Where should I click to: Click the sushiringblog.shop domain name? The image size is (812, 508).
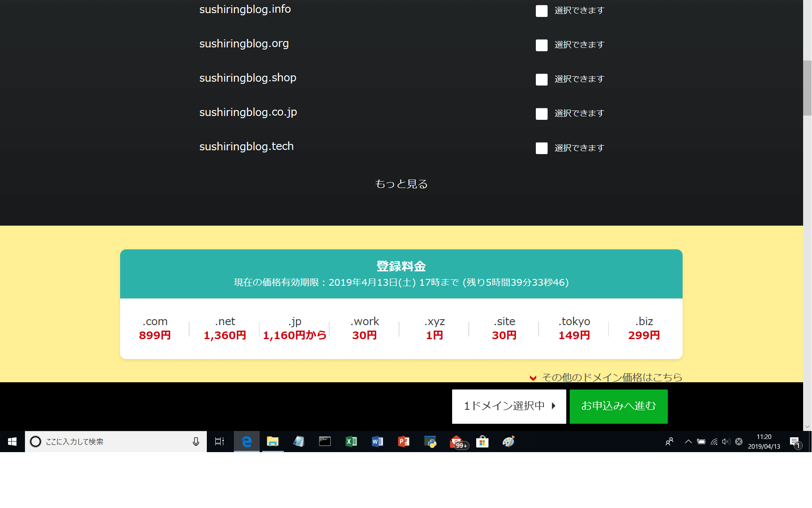coord(248,78)
